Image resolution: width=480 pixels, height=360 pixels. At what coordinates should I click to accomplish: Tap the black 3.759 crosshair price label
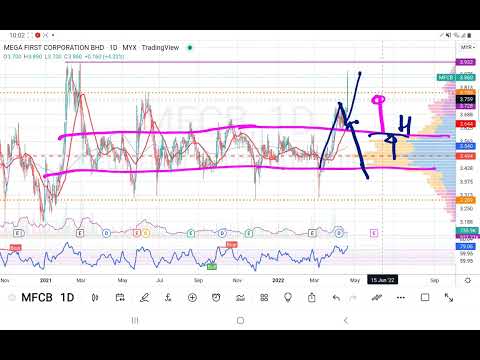466,99
